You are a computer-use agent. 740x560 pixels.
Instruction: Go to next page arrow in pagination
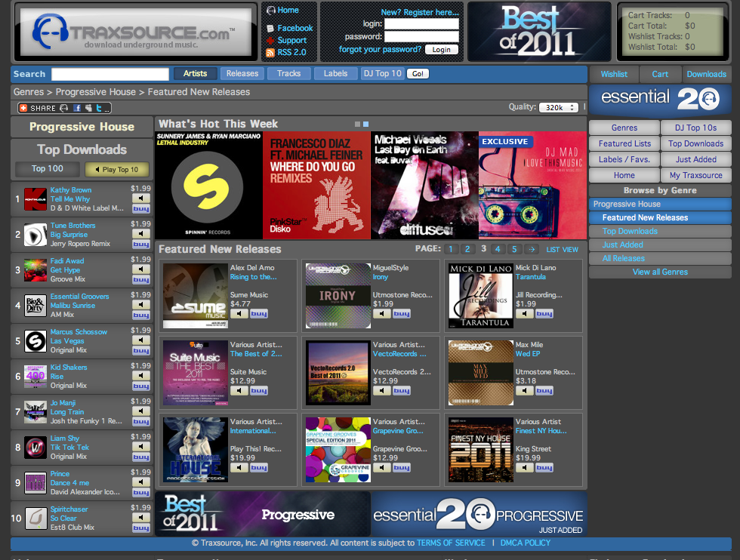click(532, 249)
